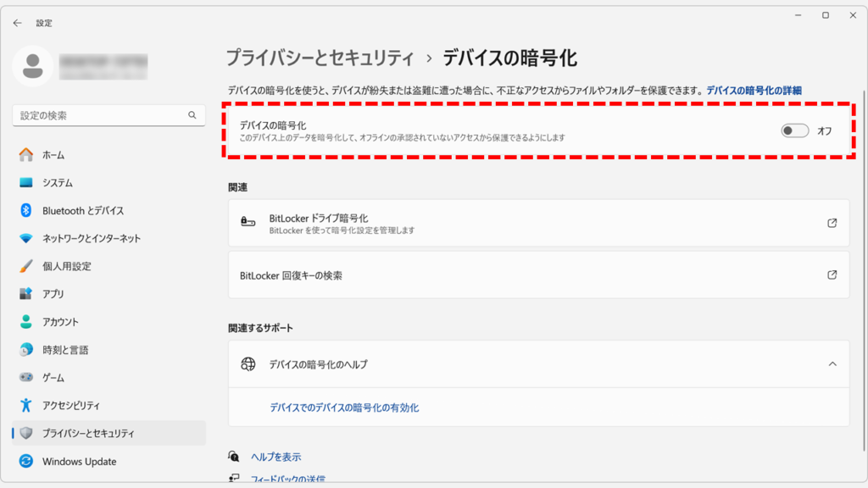
Task: Open ホーム in the sidebar
Action: (x=108, y=155)
